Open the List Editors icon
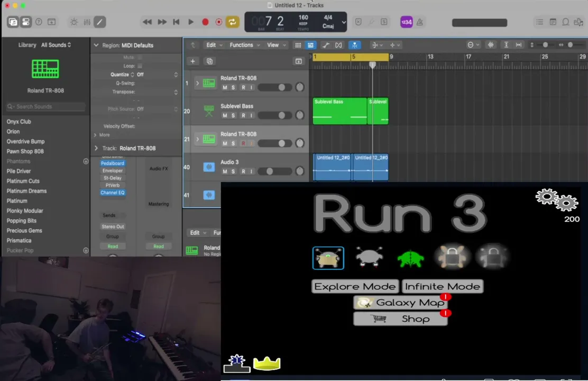 (x=539, y=22)
